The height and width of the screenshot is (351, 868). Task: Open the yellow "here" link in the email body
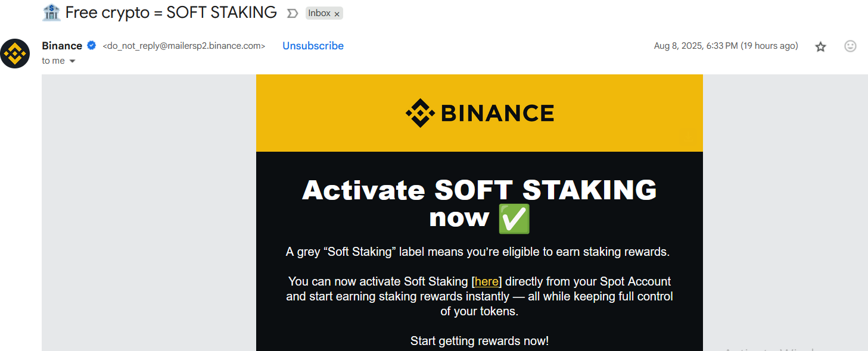(487, 281)
